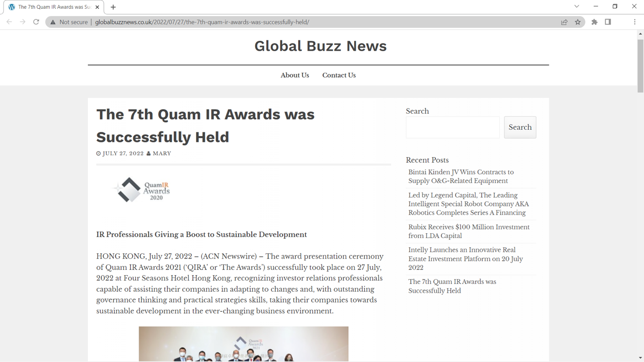
Task: Click the sidebar search input field
Action: point(453,127)
